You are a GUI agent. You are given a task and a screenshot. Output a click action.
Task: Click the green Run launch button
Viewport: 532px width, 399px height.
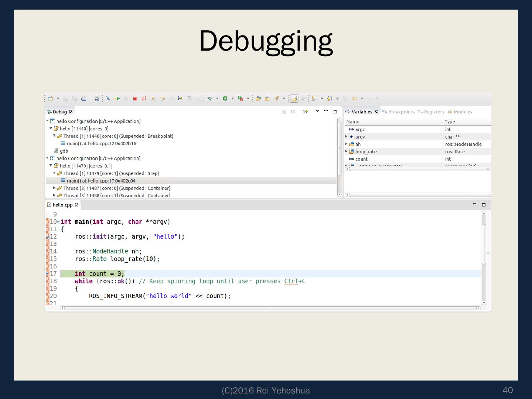click(x=225, y=99)
